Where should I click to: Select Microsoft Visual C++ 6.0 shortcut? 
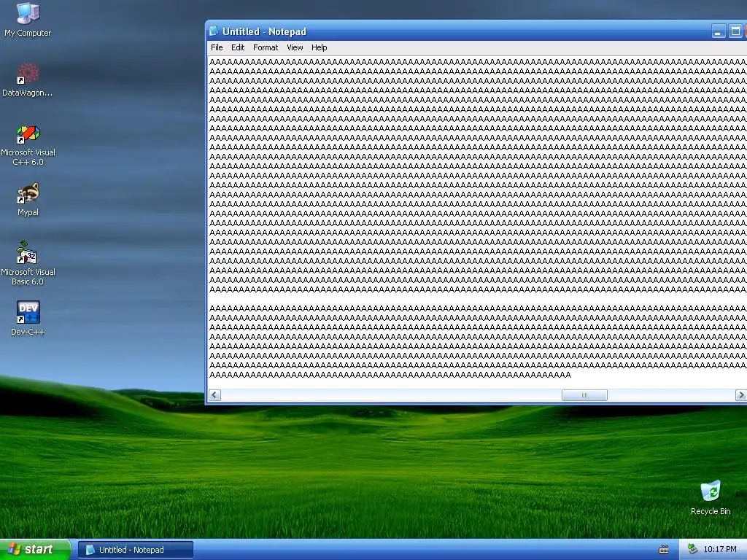point(28,145)
